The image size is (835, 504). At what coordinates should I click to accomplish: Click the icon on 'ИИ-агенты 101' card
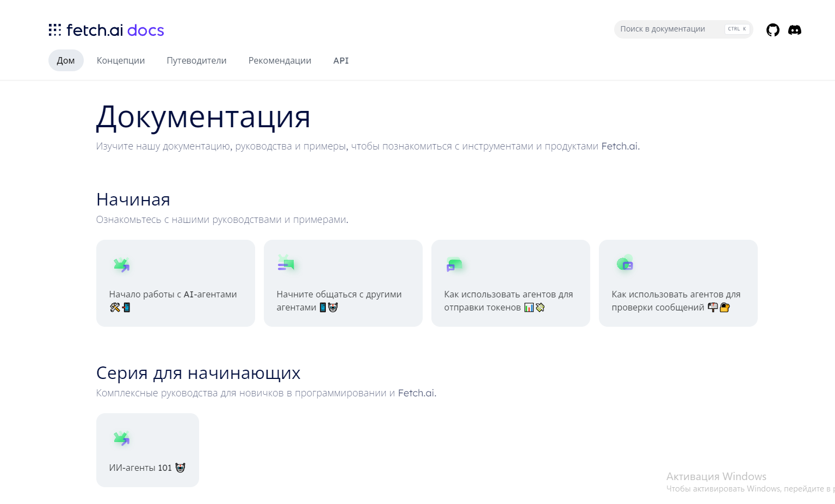coord(121,438)
